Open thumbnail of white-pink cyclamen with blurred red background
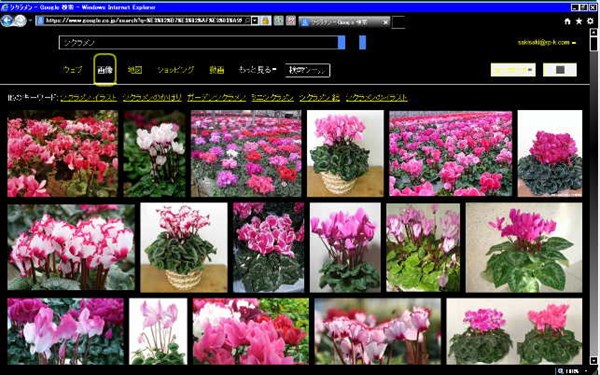Viewport: 600px width, 375px height. pos(378,331)
